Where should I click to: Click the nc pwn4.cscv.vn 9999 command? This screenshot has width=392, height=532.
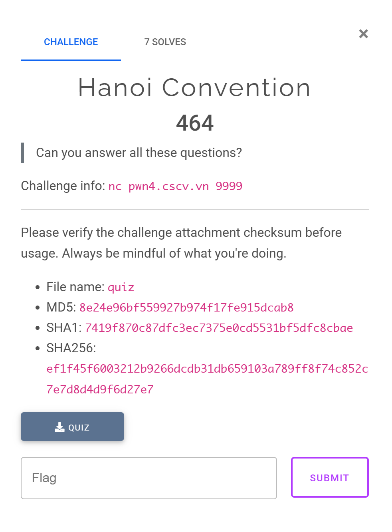pyautogui.click(x=175, y=186)
